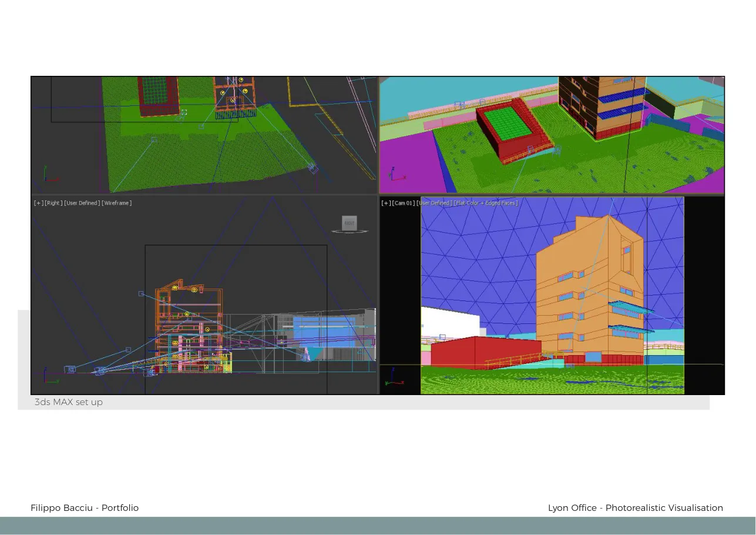Click 'Lyon Office - Photorealistic Visualisation' footer text

pyautogui.click(x=636, y=508)
